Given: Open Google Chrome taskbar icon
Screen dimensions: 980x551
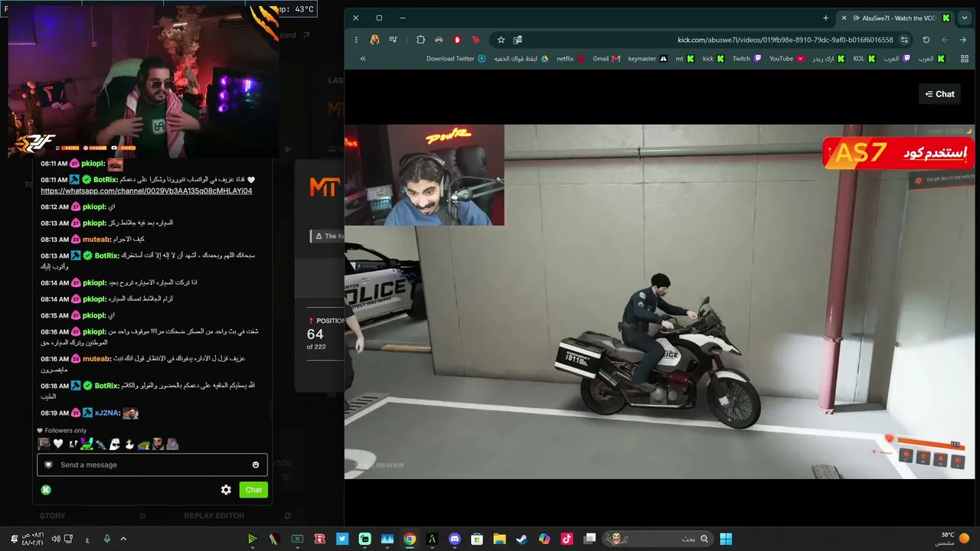Looking at the screenshot, I should (x=410, y=539).
